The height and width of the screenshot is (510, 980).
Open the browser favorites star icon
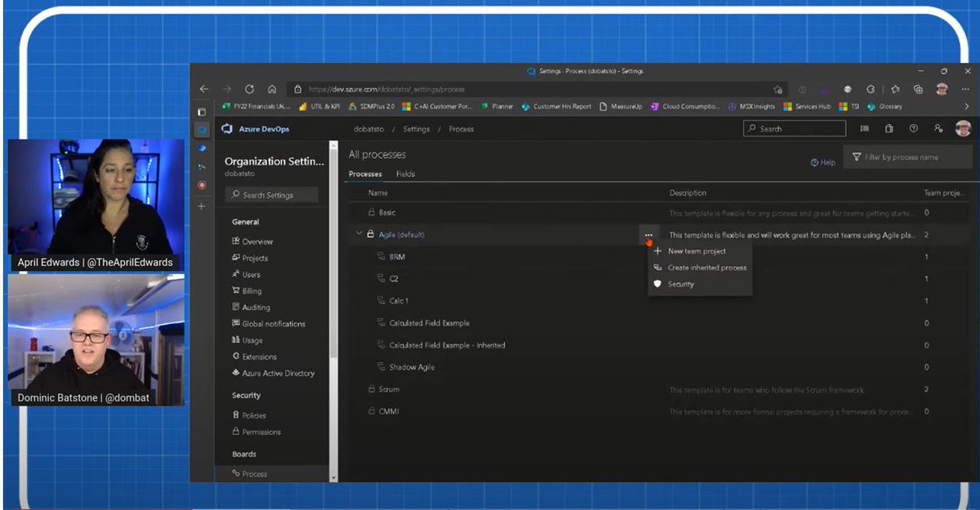point(895,89)
